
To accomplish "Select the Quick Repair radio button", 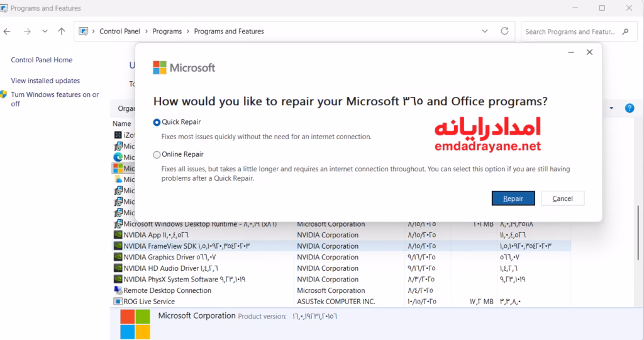I will 157,122.
